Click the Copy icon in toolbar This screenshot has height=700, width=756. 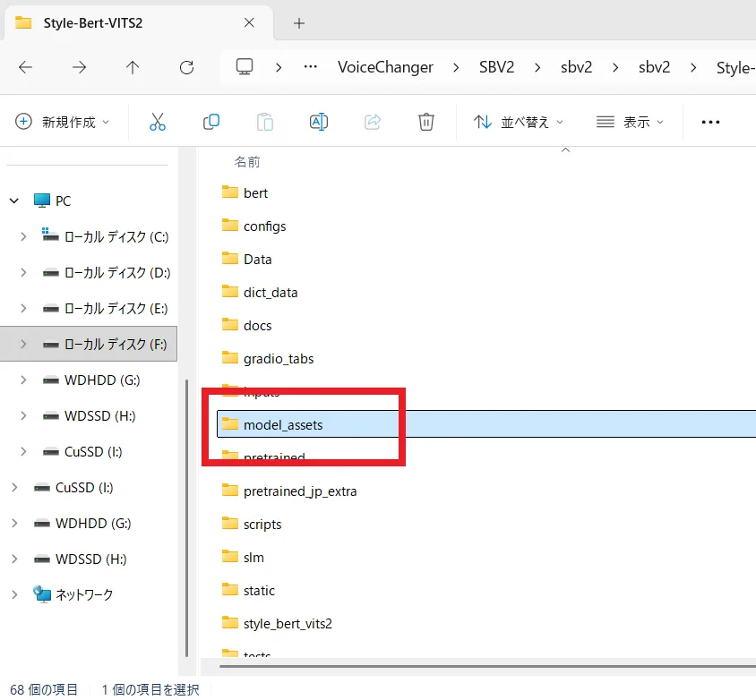211,122
